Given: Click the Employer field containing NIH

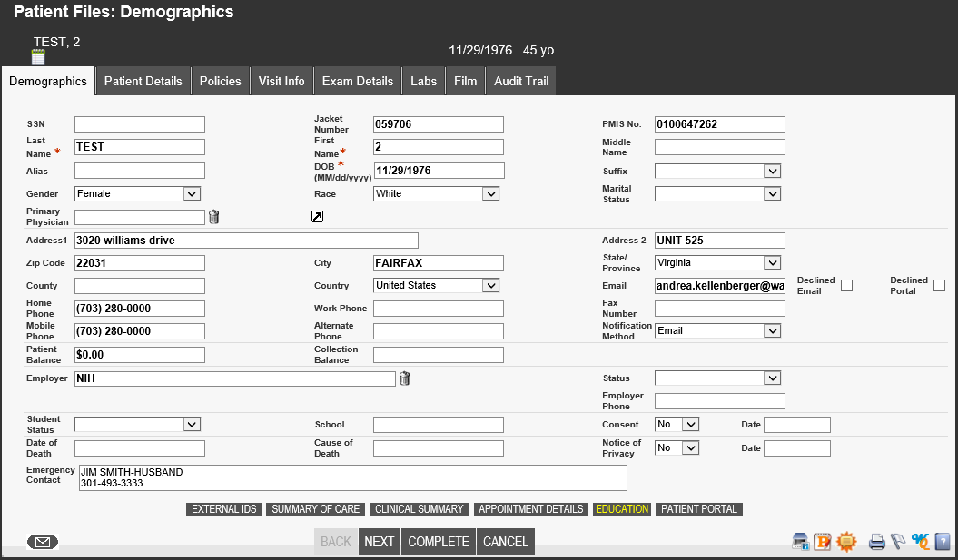Looking at the screenshot, I should 235,378.
